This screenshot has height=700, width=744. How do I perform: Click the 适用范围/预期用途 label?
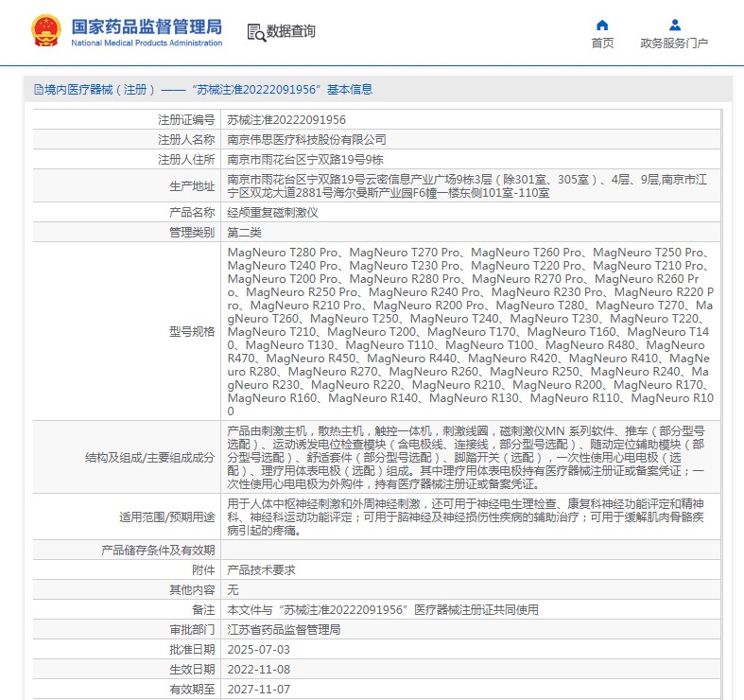(x=167, y=517)
